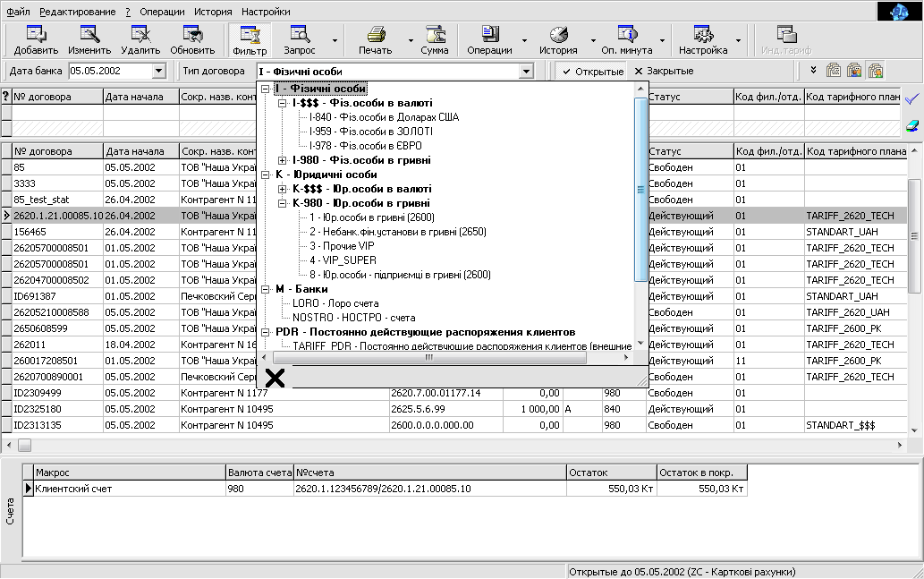Open the ? help menu

coord(128,12)
